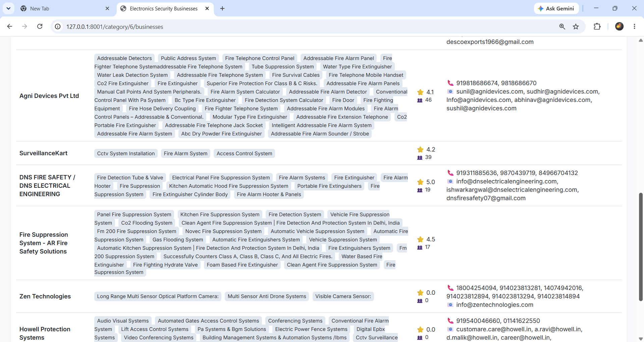Click the AR Fire Safety rating star
This screenshot has height=342, width=644.
pos(420,239)
